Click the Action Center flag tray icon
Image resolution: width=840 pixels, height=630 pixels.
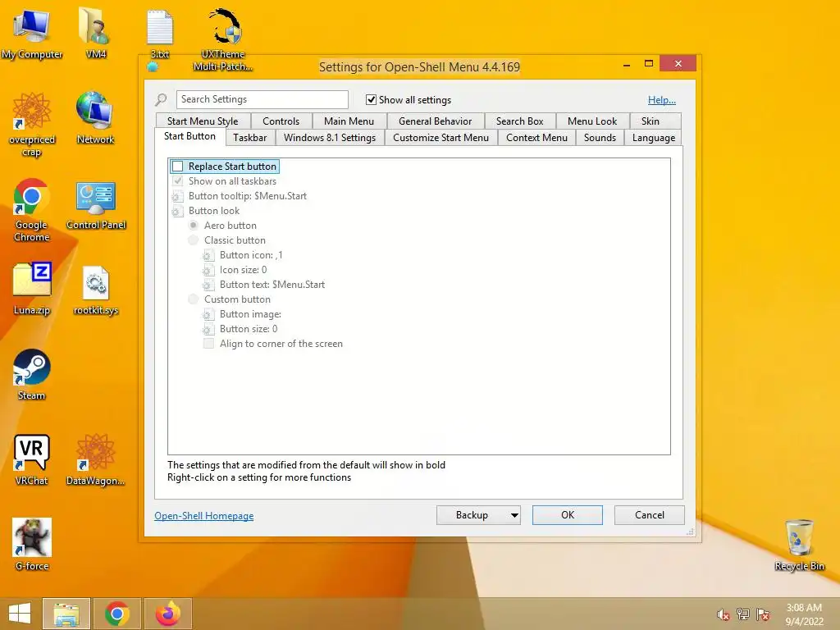click(x=763, y=614)
